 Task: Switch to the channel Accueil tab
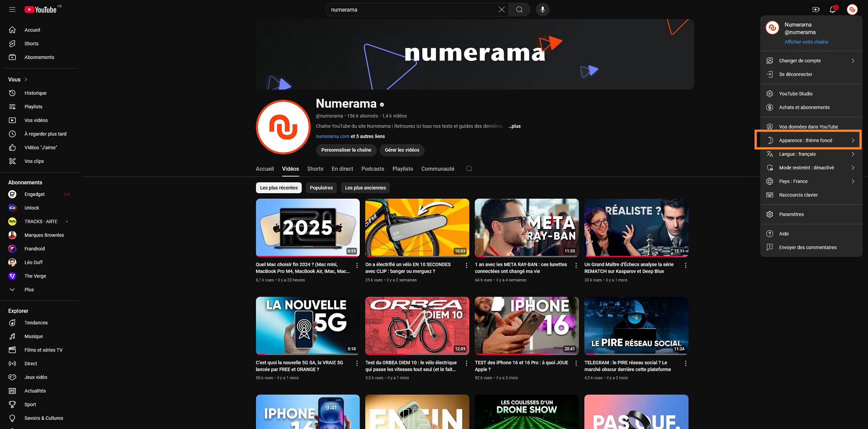264,169
